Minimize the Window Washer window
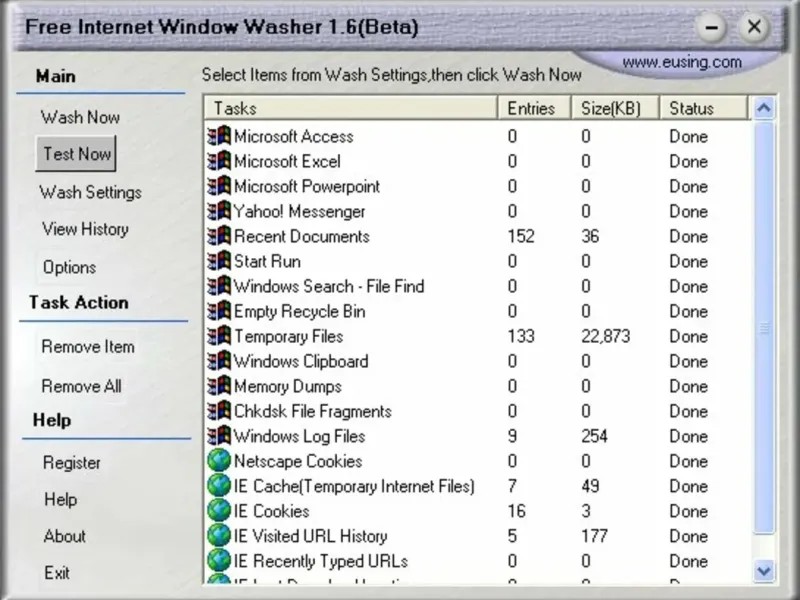 (x=712, y=27)
